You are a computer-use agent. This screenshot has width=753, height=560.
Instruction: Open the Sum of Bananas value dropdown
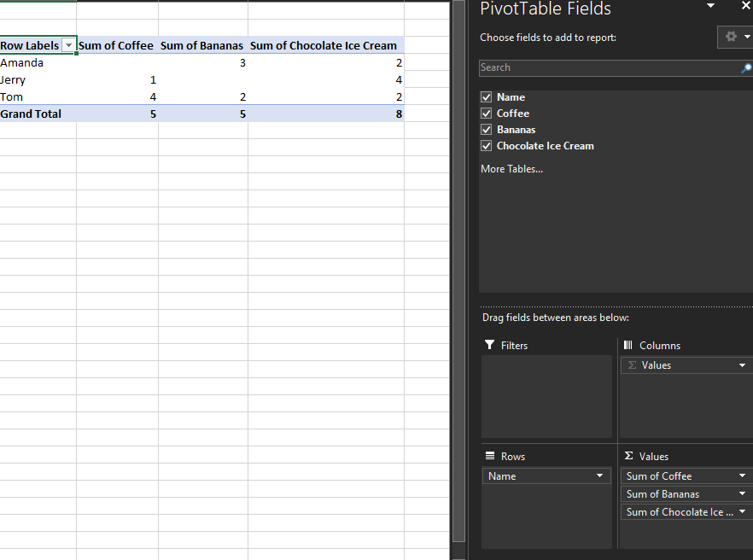[x=743, y=493]
